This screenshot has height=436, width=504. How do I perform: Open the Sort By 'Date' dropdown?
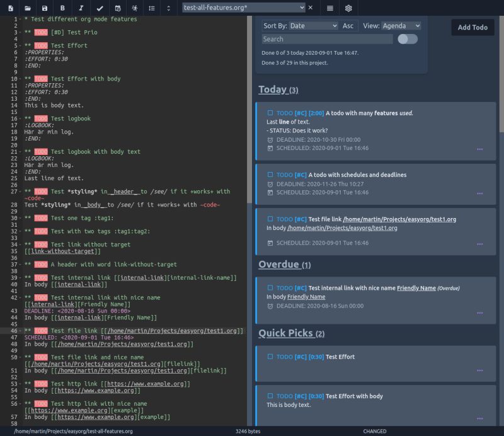click(x=313, y=26)
